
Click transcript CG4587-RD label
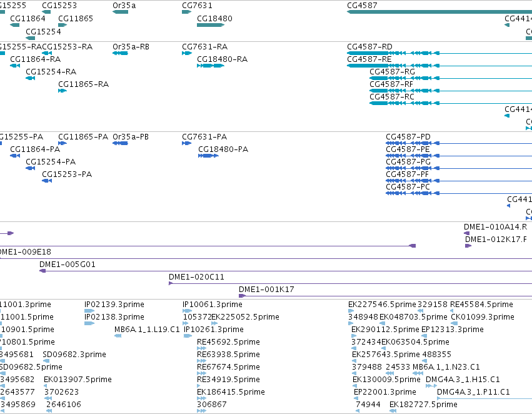[x=370, y=46]
